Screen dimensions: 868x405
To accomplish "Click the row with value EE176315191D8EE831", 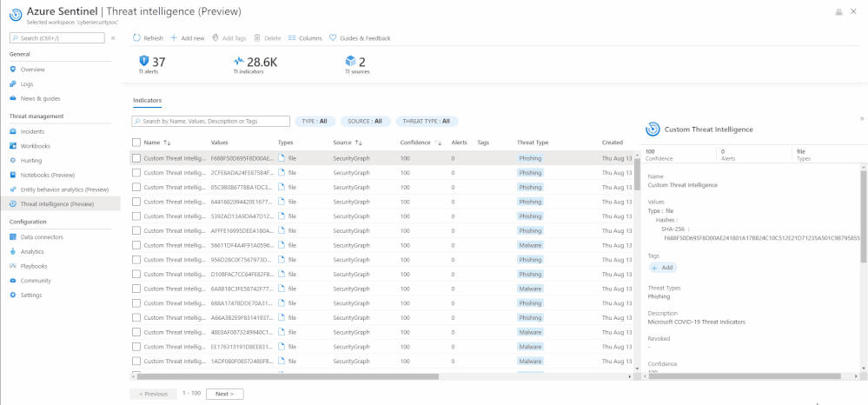I will click(381, 346).
